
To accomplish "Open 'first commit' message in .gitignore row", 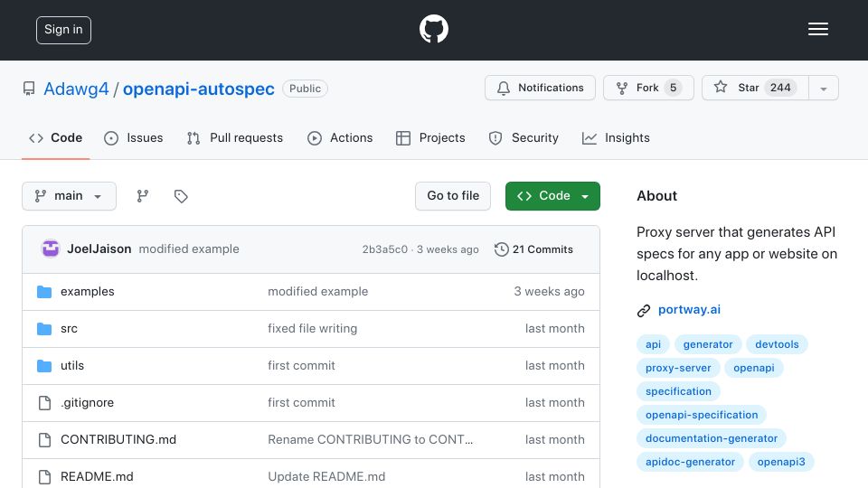I will (301, 403).
